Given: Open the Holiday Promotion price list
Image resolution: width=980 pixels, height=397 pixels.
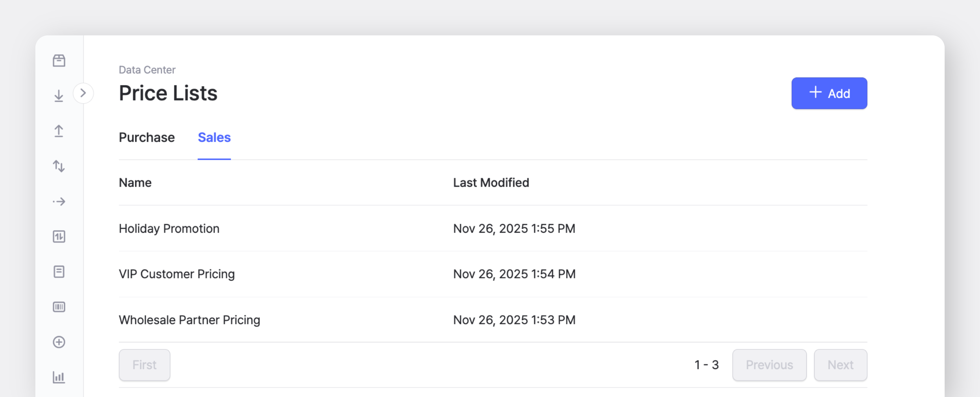Looking at the screenshot, I should click(169, 228).
